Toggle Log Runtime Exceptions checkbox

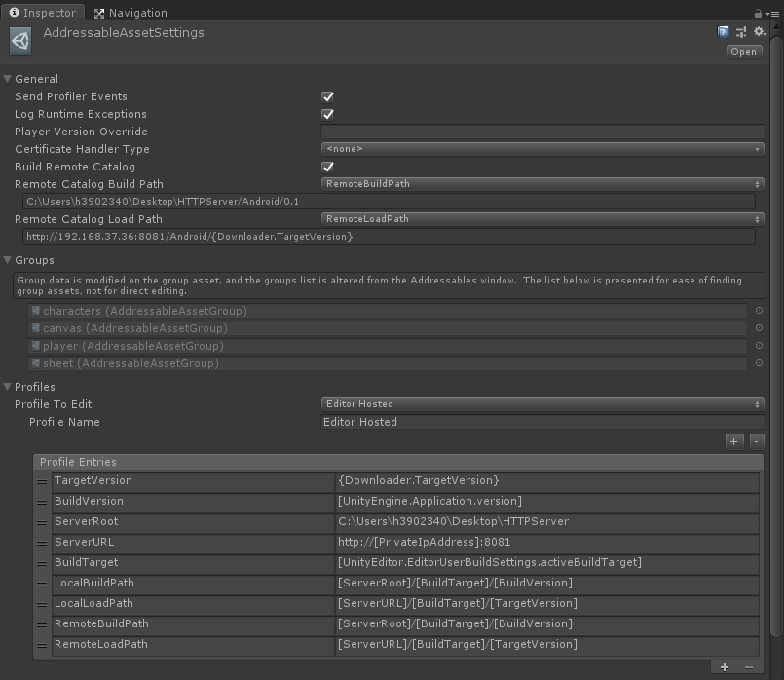327,114
